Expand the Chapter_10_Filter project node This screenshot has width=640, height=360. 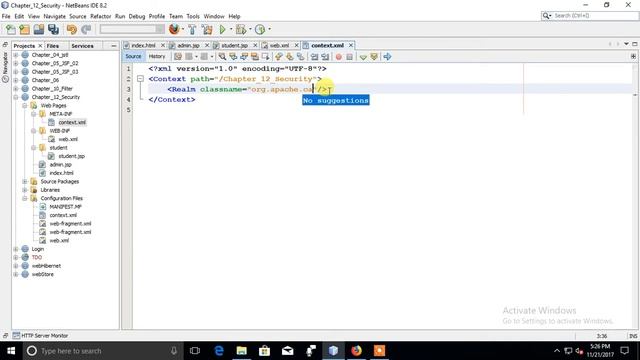[16, 89]
